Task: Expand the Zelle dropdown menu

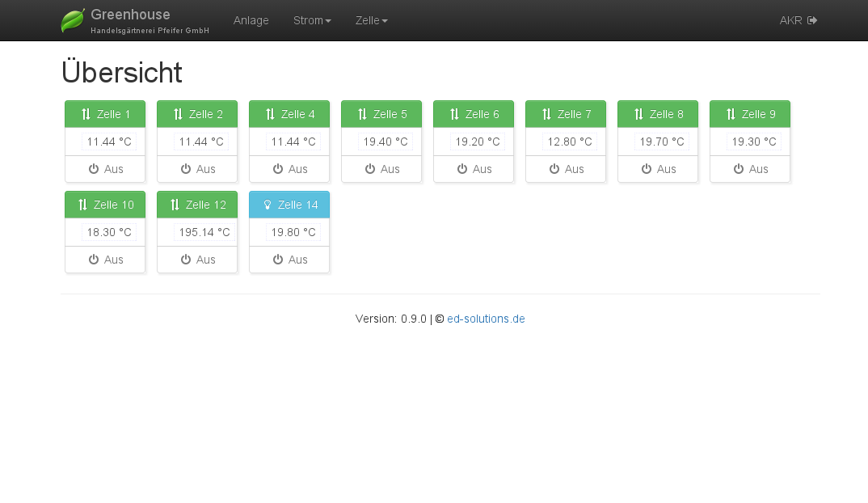Action: (372, 20)
